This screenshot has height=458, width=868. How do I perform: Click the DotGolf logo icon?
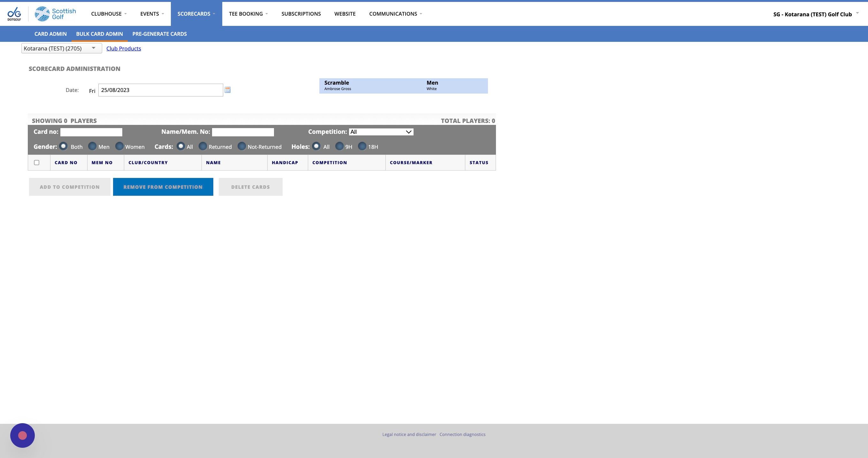[14, 14]
